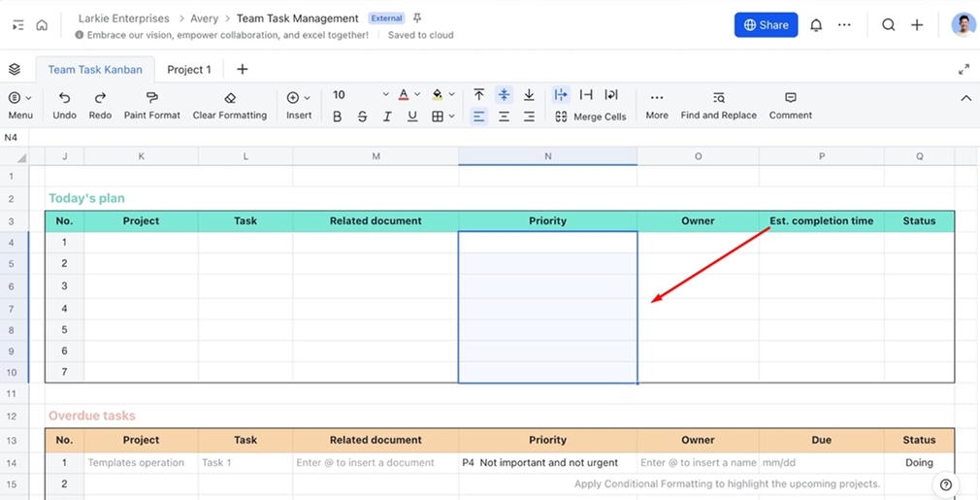Toggle bold formatting
The width and height of the screenshot is (980, 500).
pyautogui.click(x=337, y=117)
